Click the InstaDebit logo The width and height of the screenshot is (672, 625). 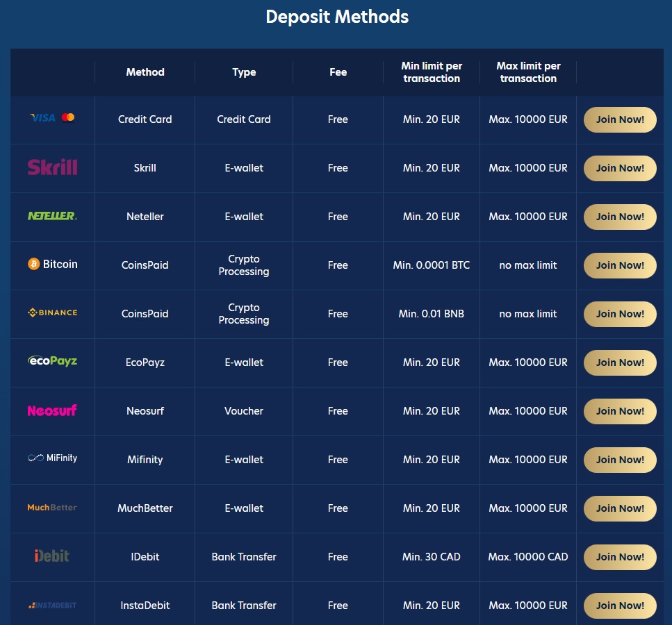click(x=52, y=606)
